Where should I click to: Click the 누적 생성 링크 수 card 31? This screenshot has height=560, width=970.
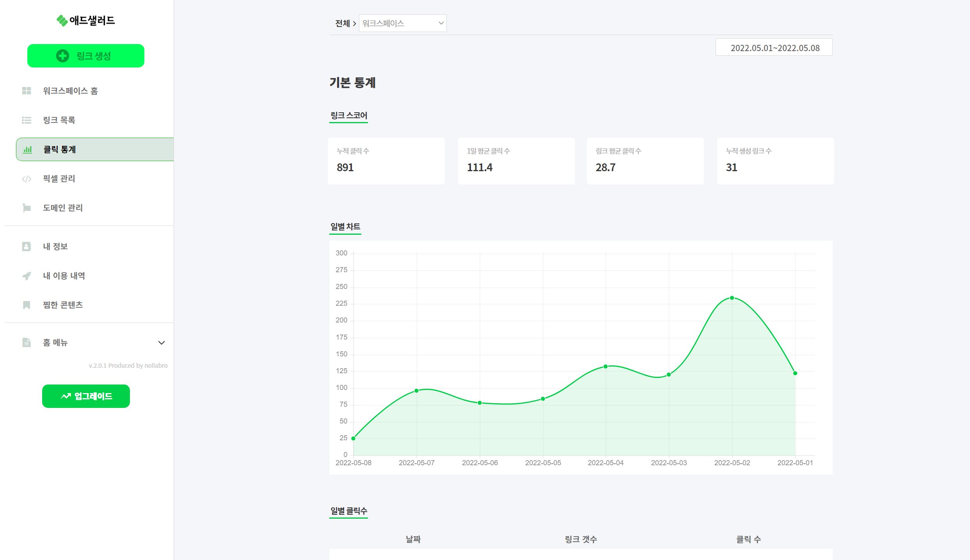point(776,161)
